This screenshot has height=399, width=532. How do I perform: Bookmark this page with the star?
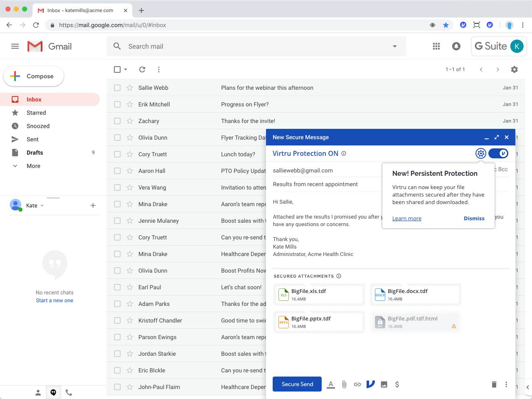pos(446,25)
